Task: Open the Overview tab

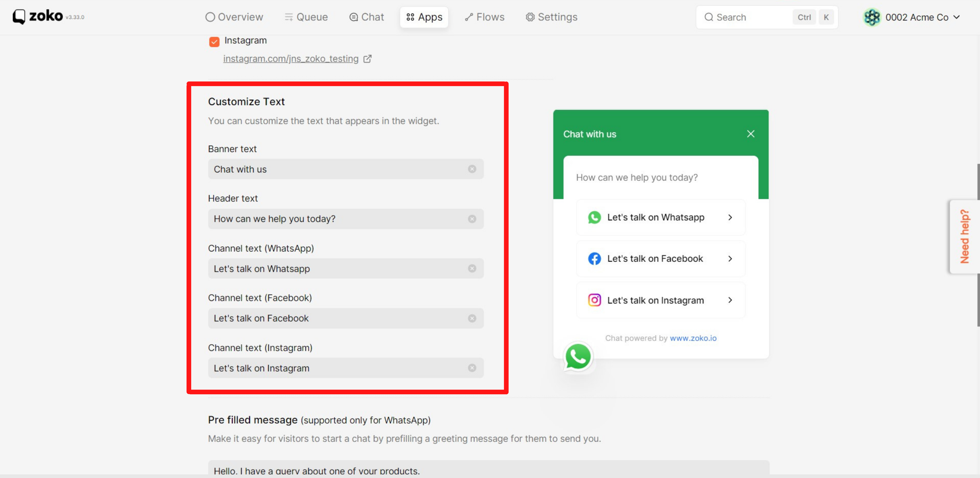Action: [x=234, y=17]
